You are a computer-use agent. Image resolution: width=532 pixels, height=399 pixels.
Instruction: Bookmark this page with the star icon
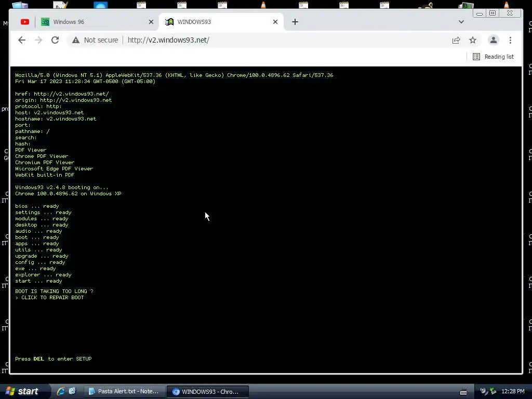click(x=473, y=40)
